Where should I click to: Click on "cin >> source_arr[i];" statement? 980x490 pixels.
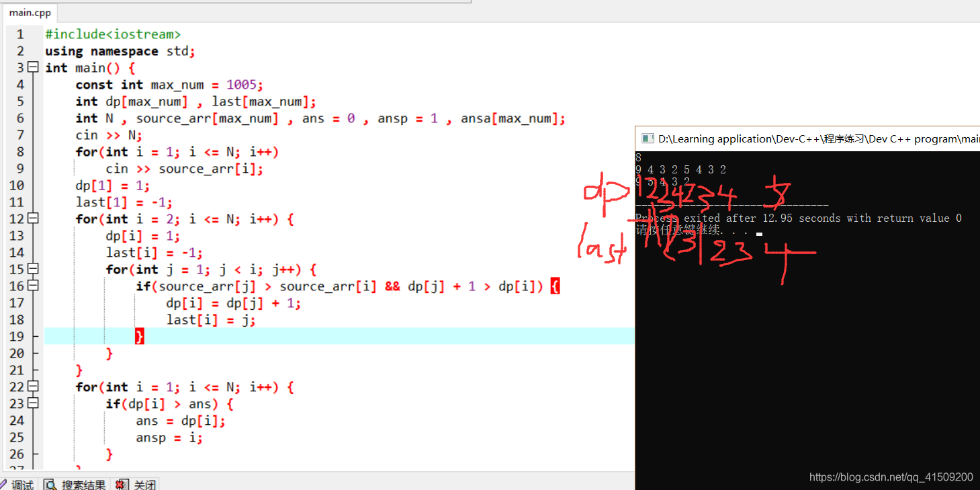click(185, 169)
